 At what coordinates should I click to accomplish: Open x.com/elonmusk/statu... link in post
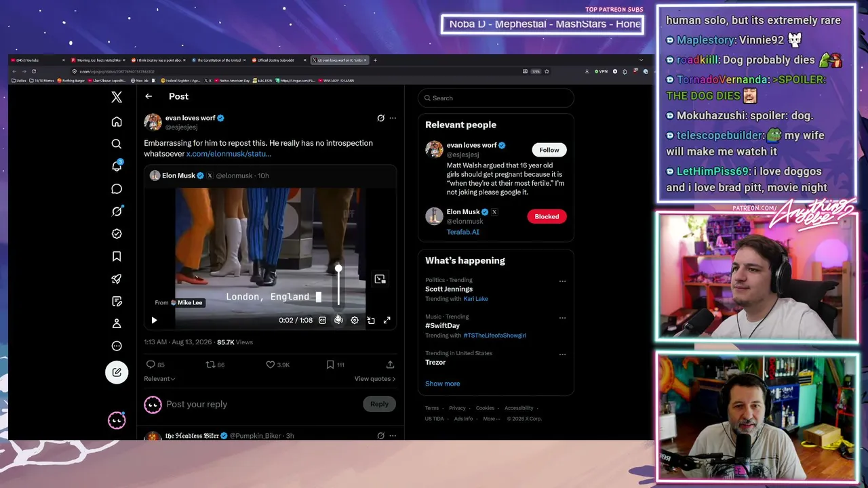(x=229, y=154)
